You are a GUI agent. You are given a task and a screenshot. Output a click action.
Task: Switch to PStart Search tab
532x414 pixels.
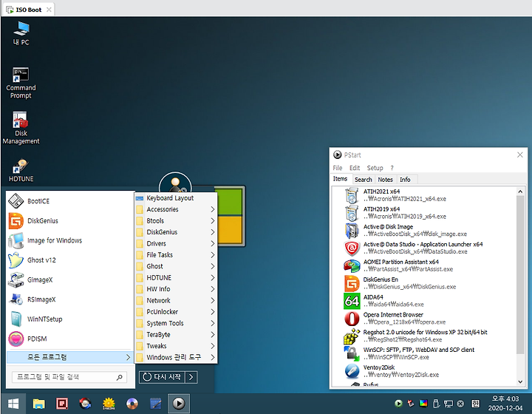(x=364, y=180)
